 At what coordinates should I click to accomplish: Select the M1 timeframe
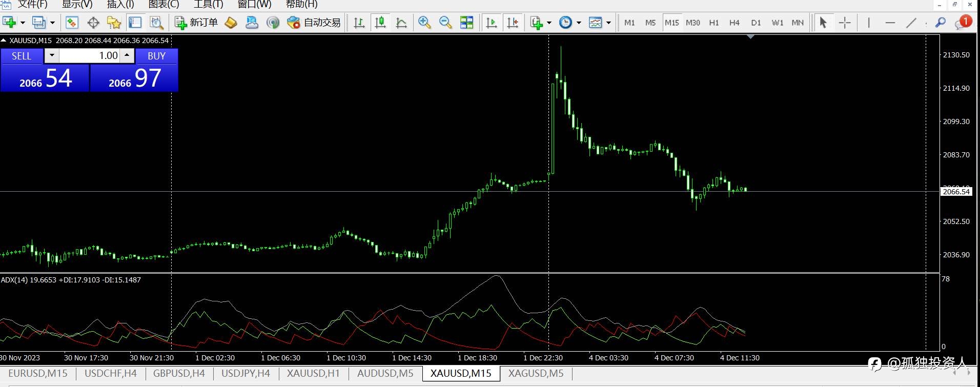click(x=629, y=23)
